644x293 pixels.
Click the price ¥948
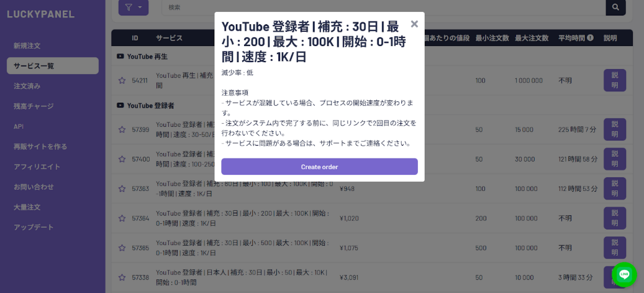pos(347,189)
